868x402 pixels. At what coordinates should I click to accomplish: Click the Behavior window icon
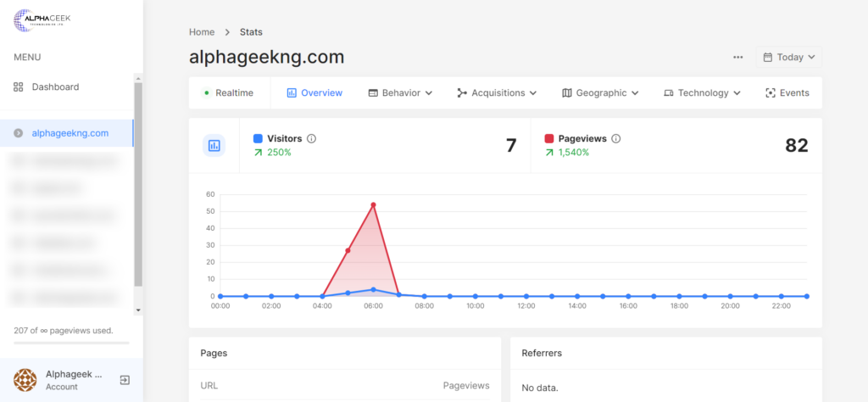(x=373, y=93)
